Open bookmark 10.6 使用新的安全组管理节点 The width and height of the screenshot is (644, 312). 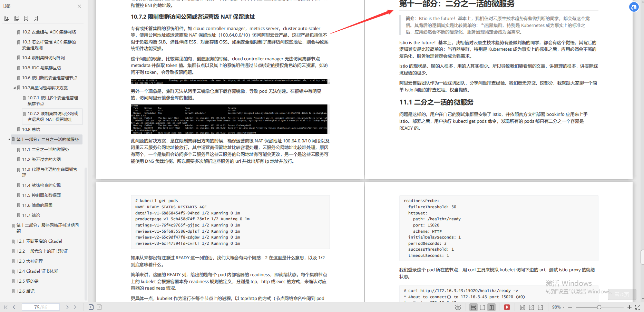[50, 78]
